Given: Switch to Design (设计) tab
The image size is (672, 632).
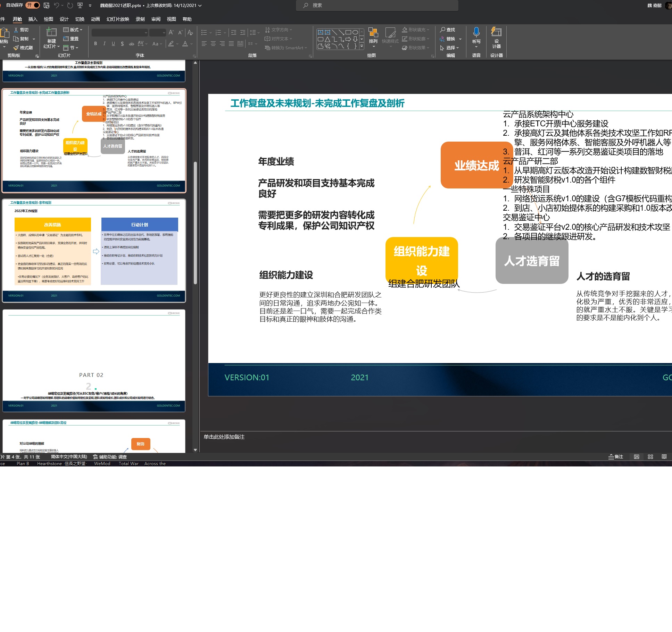Looking at the screenshot, I should [64, 19].
